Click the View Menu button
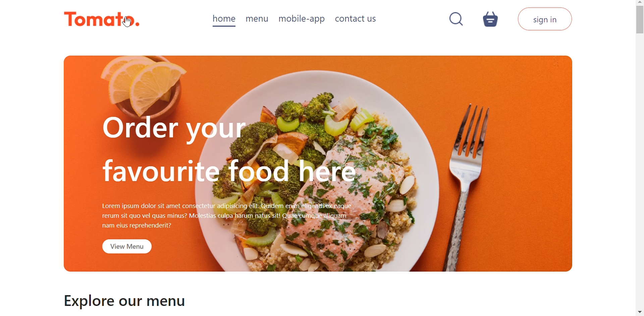Image resolution: width=644 pixels, height=316 pixels. 127,246
